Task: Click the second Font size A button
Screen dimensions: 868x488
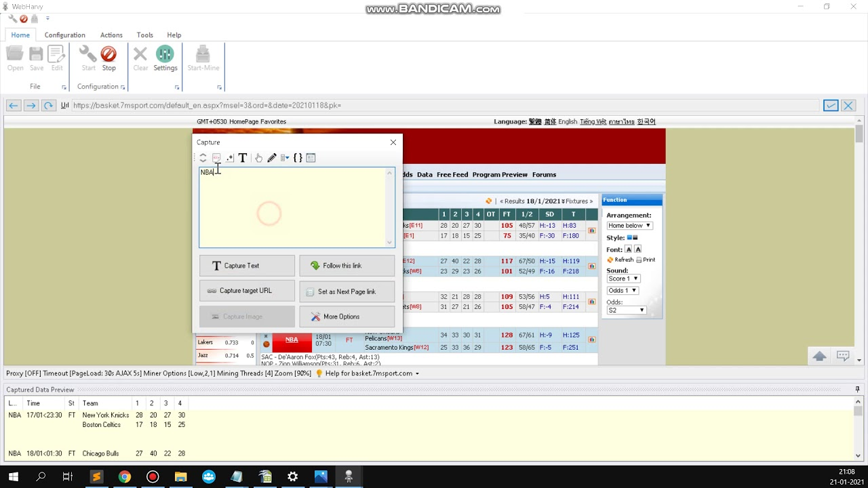Action: pyautogui.click(x=637, y=249)
